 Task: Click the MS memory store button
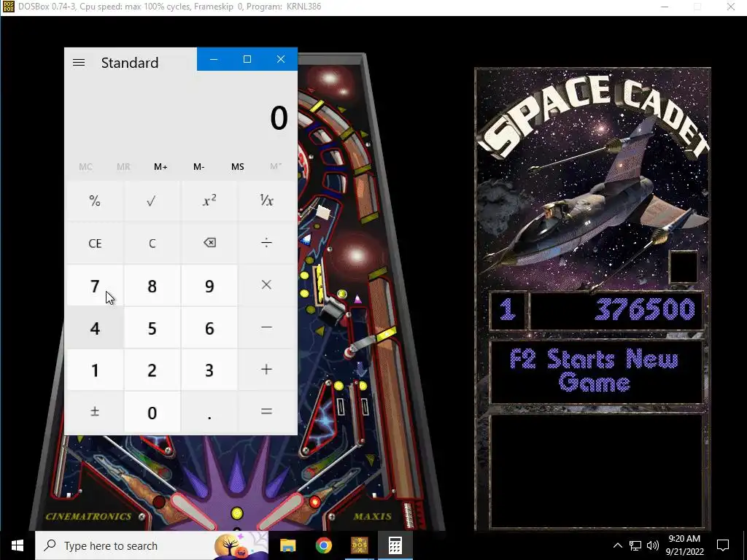pos(237,167)
